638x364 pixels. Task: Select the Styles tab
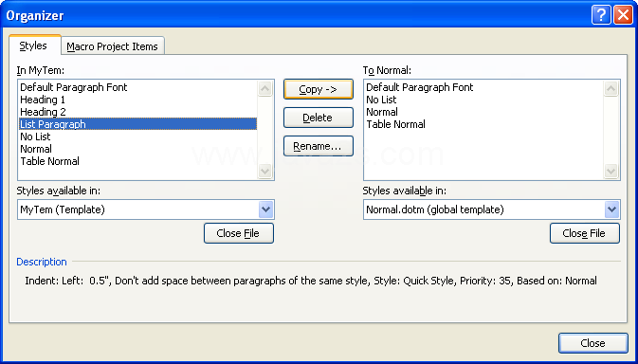click(34, 45)
